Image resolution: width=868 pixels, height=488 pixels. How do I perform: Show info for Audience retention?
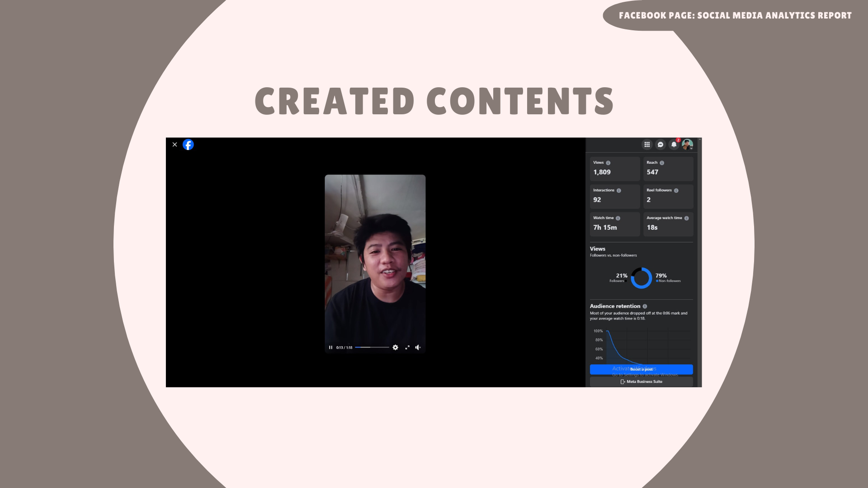point(645,306)
